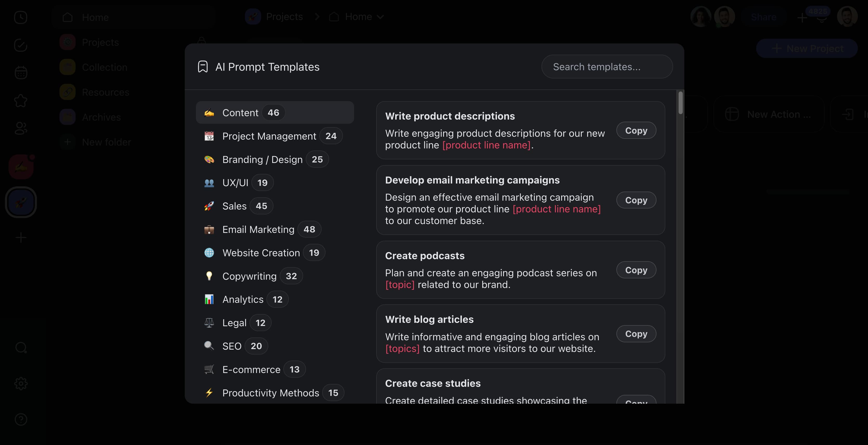The height and width of the screenshot is (445, 868).
Task: Click the help question mark icon
Action: pyautogui.click(x=21, y=420)
